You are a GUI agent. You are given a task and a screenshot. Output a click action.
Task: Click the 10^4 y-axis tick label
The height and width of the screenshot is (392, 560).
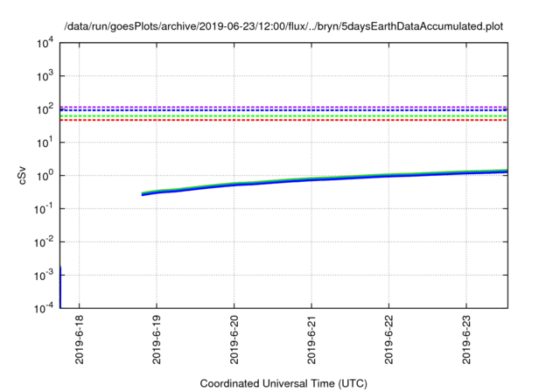pos(45,43)
